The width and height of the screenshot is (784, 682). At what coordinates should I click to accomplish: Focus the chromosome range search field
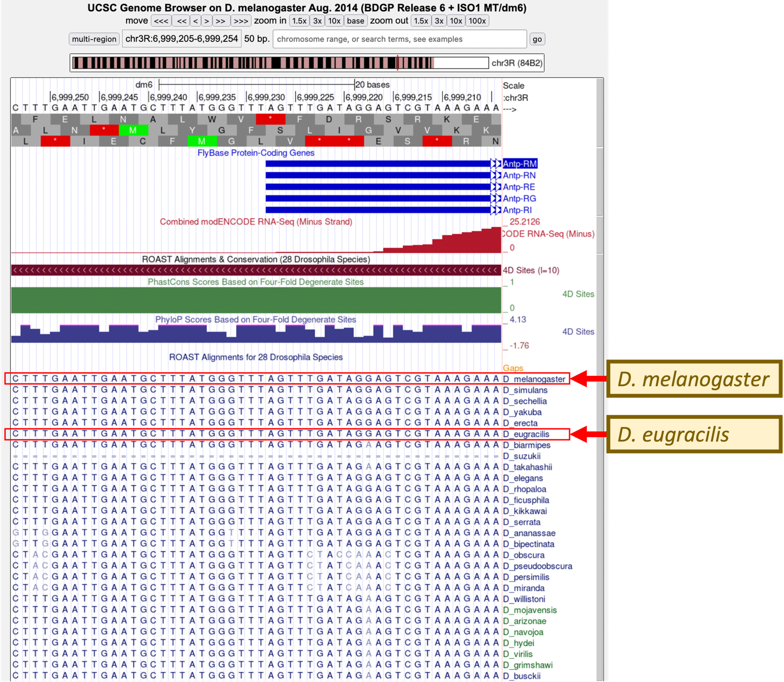coord(400,39)
